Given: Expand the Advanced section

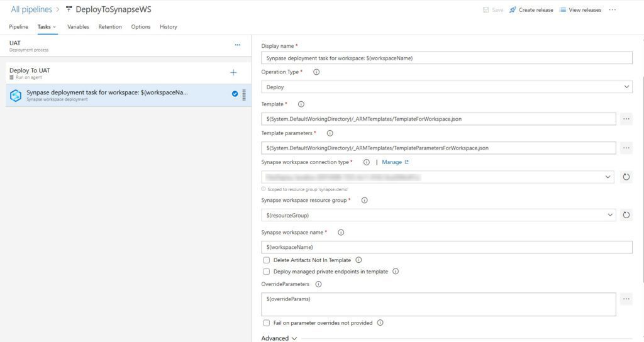Looking at the screenshot, I should coord(279,338).
